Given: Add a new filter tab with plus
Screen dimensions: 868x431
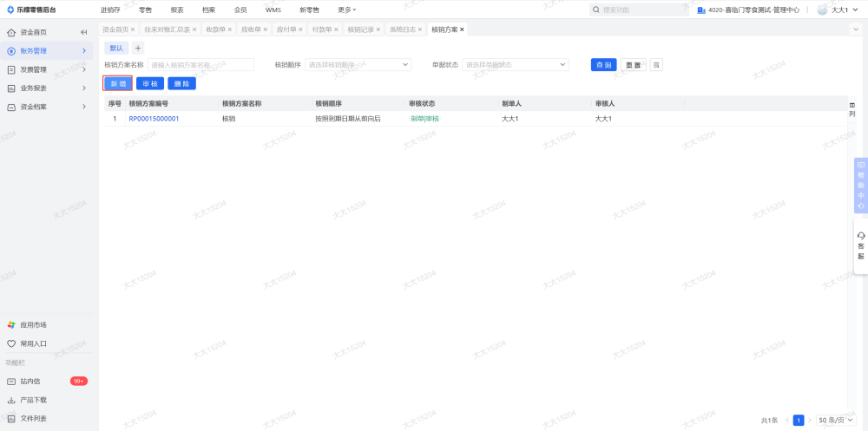Looking at the screenshot, I should tap(138, 49).
